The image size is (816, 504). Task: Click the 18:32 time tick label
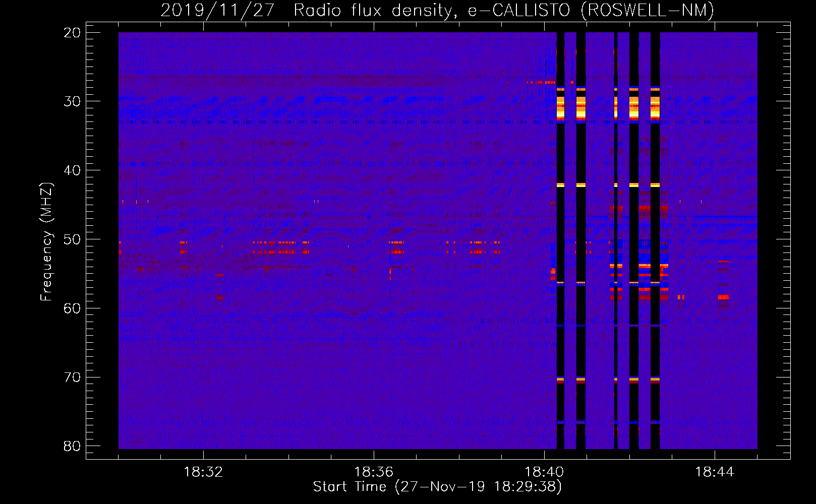203,472
